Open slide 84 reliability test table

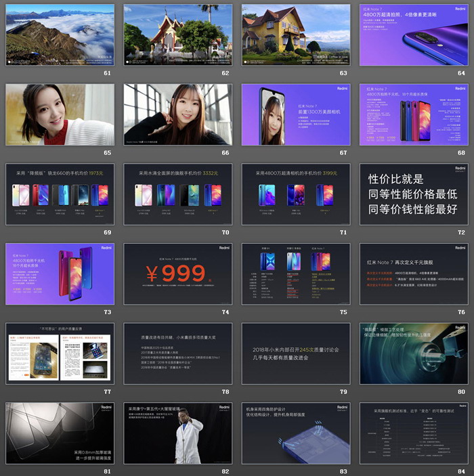coord(414,433)
